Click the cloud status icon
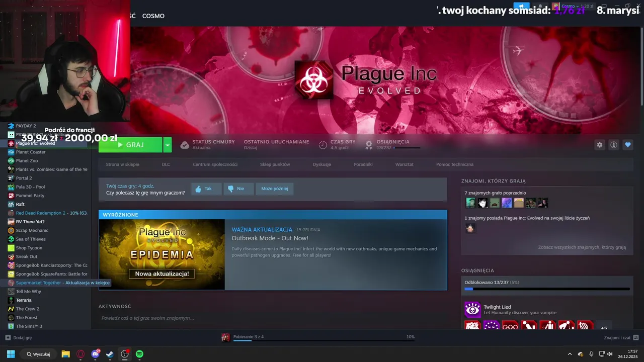This screenshot has width=644, height=362. point(185,145)
